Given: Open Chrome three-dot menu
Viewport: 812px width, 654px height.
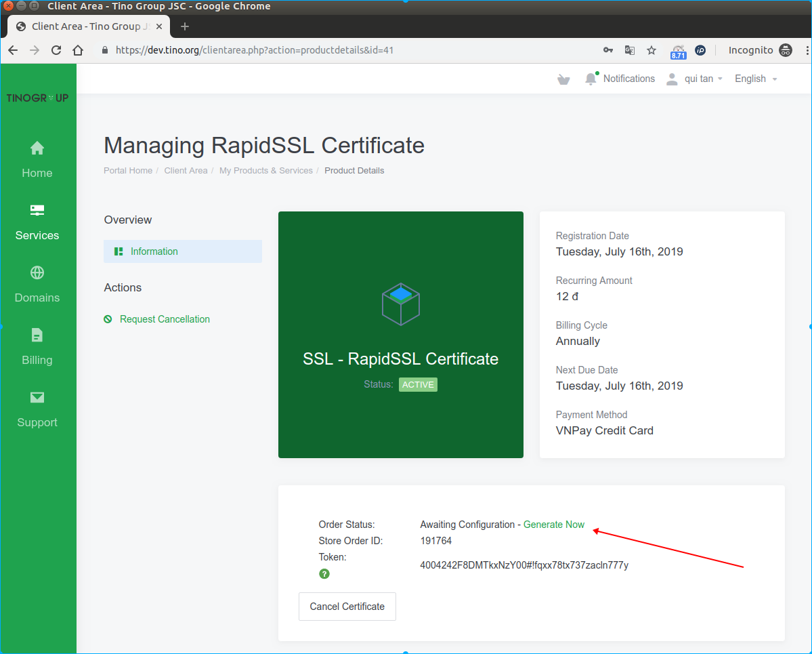Looking at the screenshot, I should (x=807, y=50).
